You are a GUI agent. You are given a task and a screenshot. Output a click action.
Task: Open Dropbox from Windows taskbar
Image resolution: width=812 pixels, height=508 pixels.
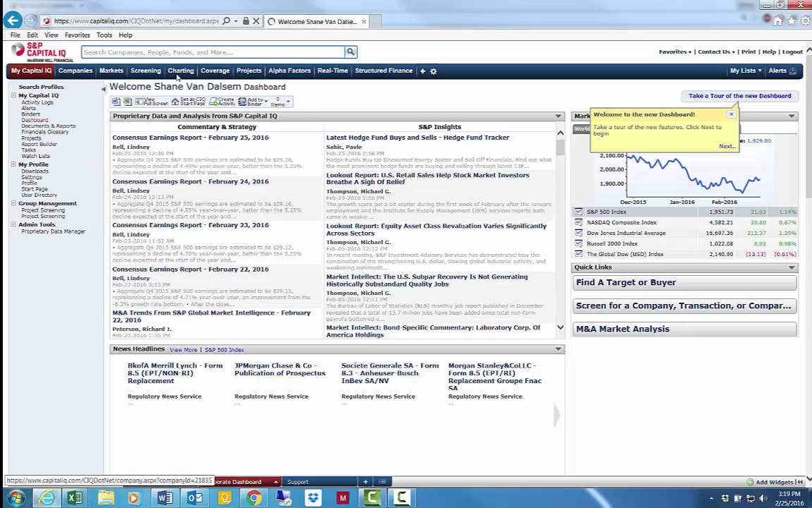pyautogui.click(x=313, y=498)
